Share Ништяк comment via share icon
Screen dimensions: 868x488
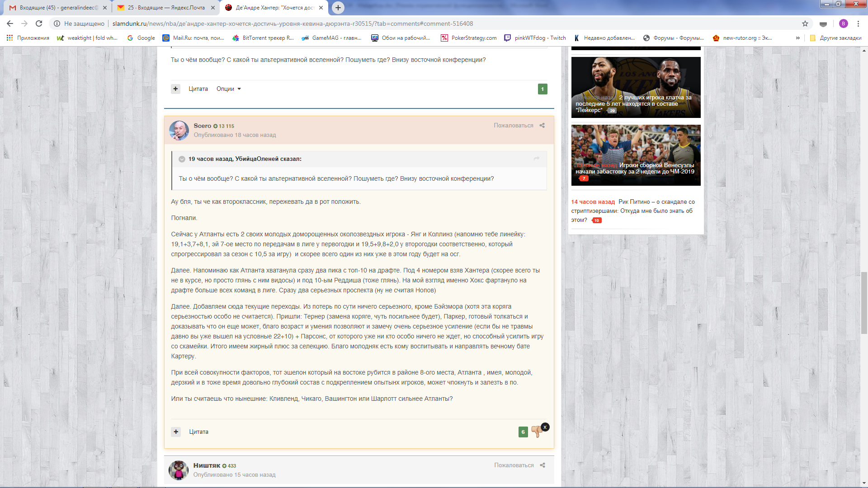click(542, 465)
